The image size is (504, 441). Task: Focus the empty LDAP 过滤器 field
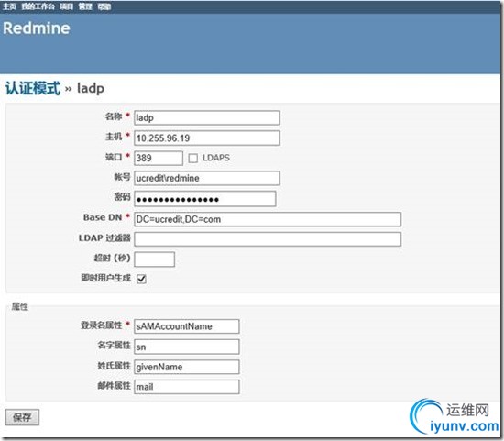coord(268,239)
